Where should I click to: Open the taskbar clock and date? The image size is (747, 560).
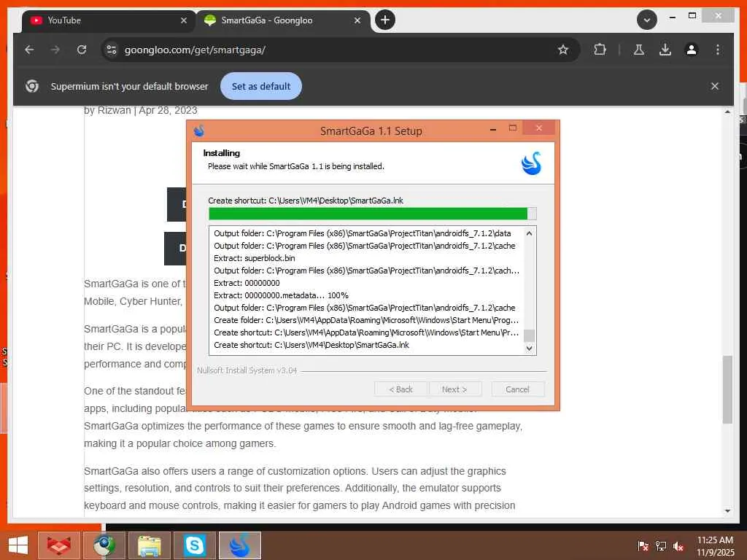click(715, 545)
